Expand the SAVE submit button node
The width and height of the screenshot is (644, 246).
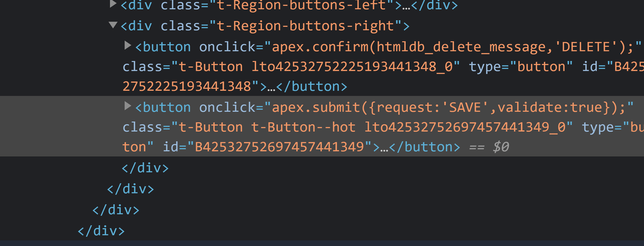click(128, 106)
